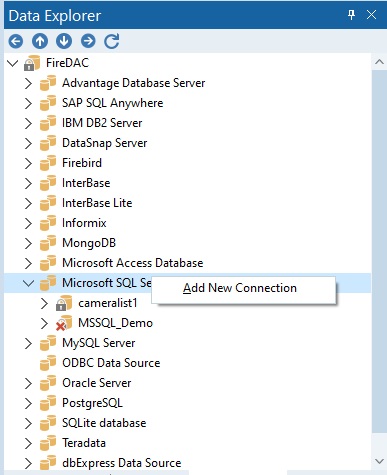Expand the Oracle Server node
Image resolution: width=387 pixels, height=475 pixels.
29,383
